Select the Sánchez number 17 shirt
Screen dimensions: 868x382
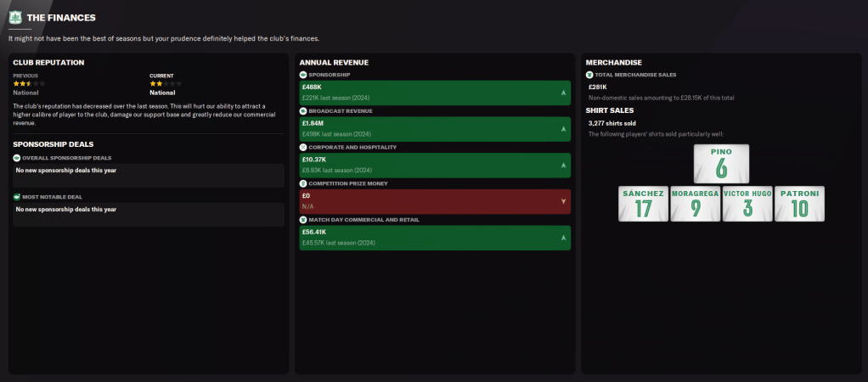click(x=643, y=205)
